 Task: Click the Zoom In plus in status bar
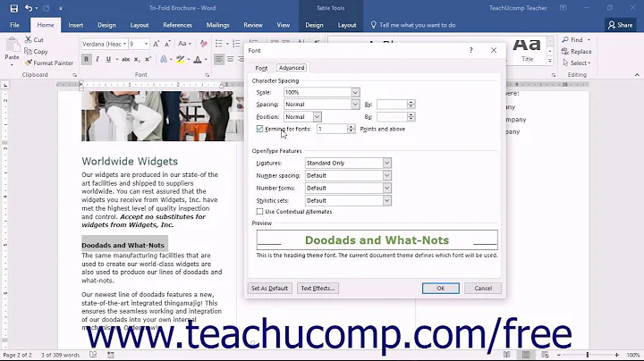point(616,355)
